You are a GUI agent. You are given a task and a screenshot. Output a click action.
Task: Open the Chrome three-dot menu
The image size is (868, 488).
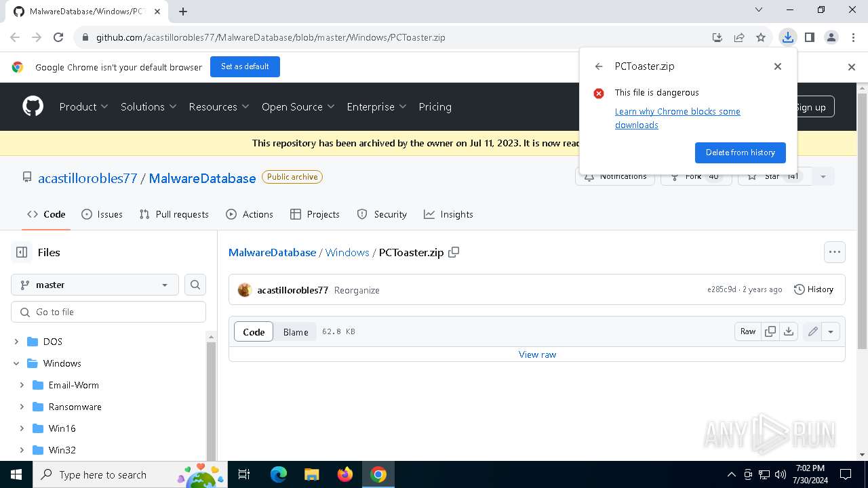tap(852, 37)
